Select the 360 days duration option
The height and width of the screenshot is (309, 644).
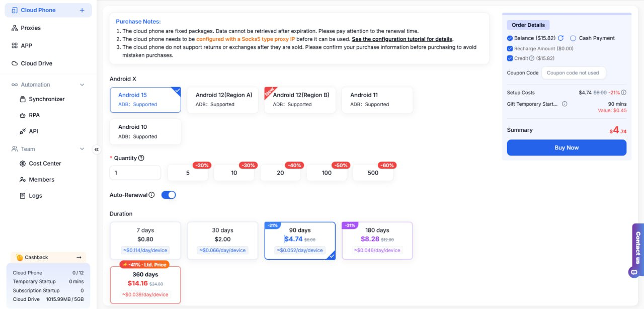point(145,285)
